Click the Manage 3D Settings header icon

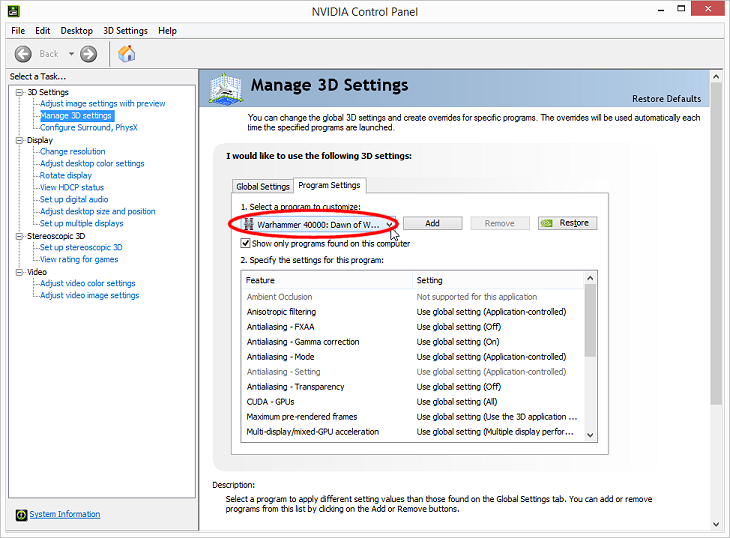tap(225, 88)
